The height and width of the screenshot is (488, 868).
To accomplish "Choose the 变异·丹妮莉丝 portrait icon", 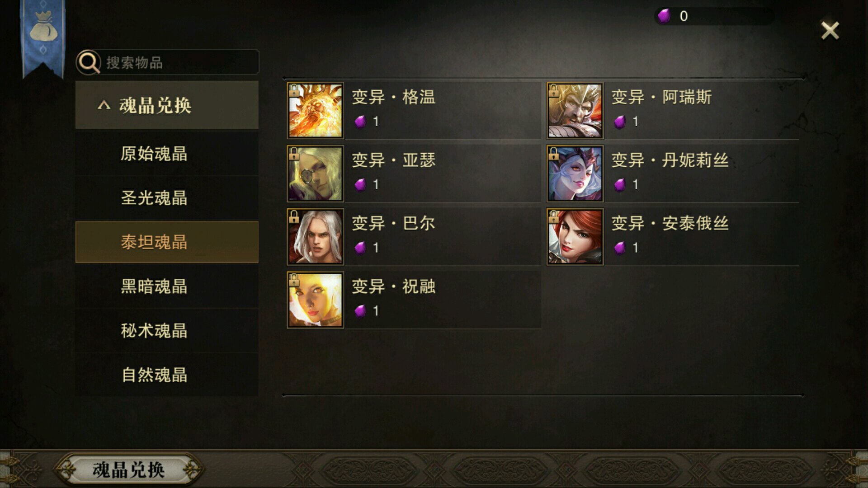I will (x=575, y=174).
